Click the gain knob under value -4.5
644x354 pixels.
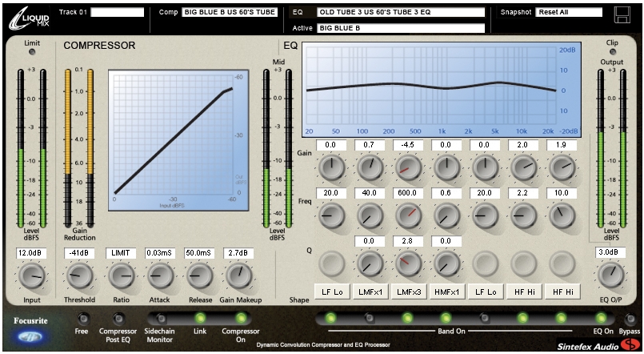[x=408, y=167]
